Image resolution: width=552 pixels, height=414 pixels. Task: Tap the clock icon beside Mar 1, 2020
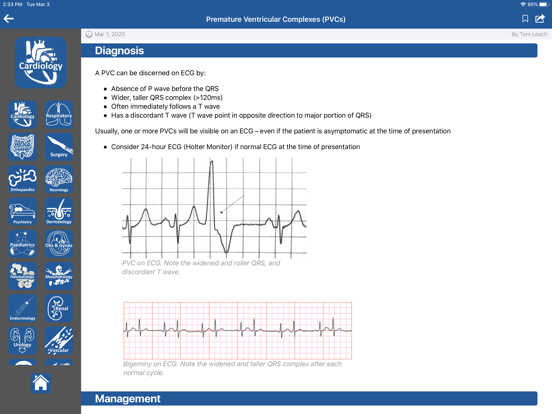(89, 34)
